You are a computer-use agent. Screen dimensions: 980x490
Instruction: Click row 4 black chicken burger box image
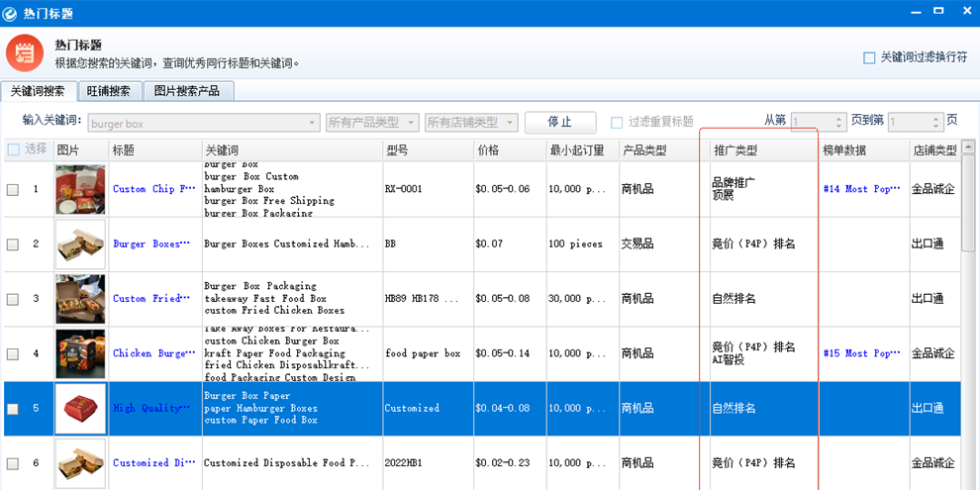(x=80, y=353)
